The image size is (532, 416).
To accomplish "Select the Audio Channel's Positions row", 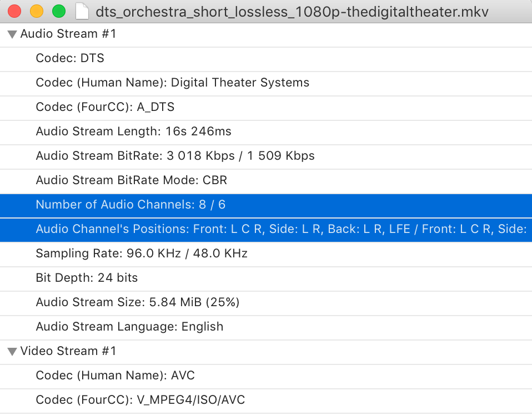I will pos(266,229).
